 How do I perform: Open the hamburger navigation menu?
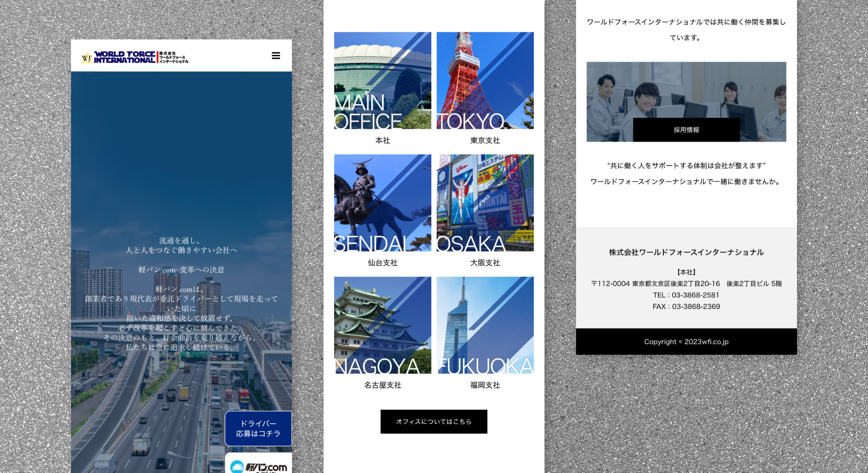pyautogui.click(x=275, y=56)
